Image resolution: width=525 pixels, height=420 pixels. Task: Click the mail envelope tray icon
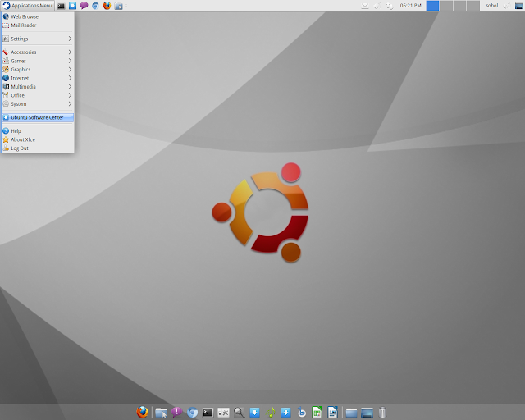click(x=365, y=6)
